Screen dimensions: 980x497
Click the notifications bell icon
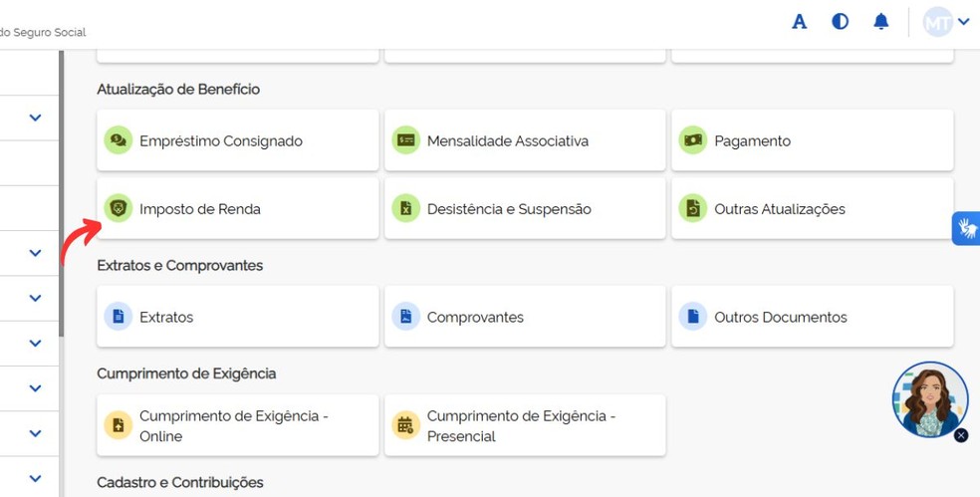pyautogui.click(x=880, y=22)
